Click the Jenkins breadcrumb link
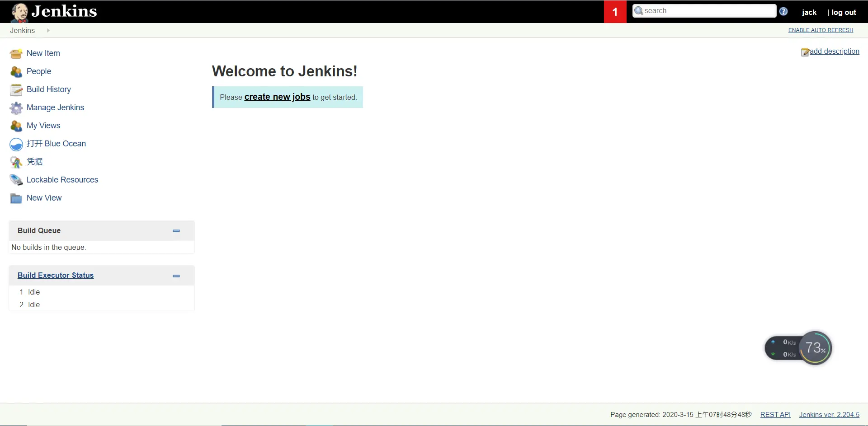 click(23, 31)
